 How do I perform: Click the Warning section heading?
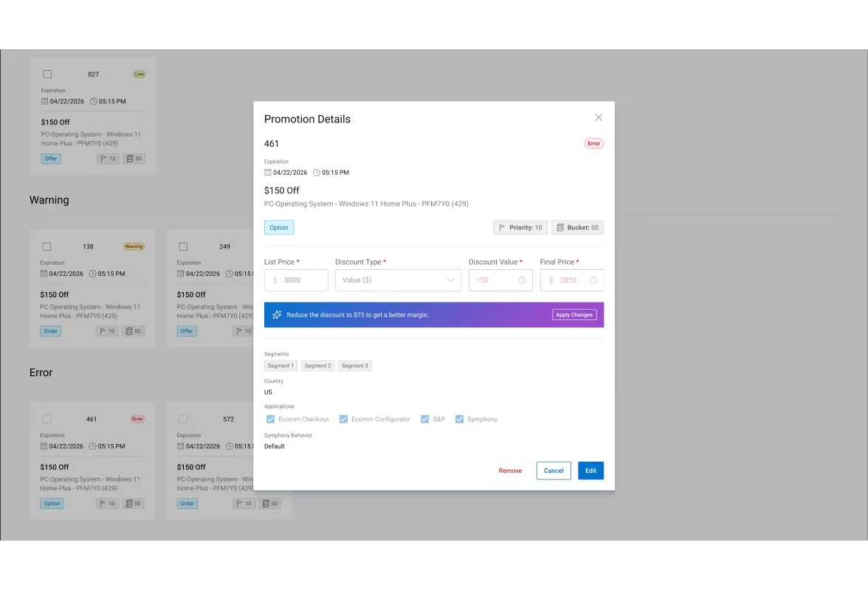[x=49, y=200]
